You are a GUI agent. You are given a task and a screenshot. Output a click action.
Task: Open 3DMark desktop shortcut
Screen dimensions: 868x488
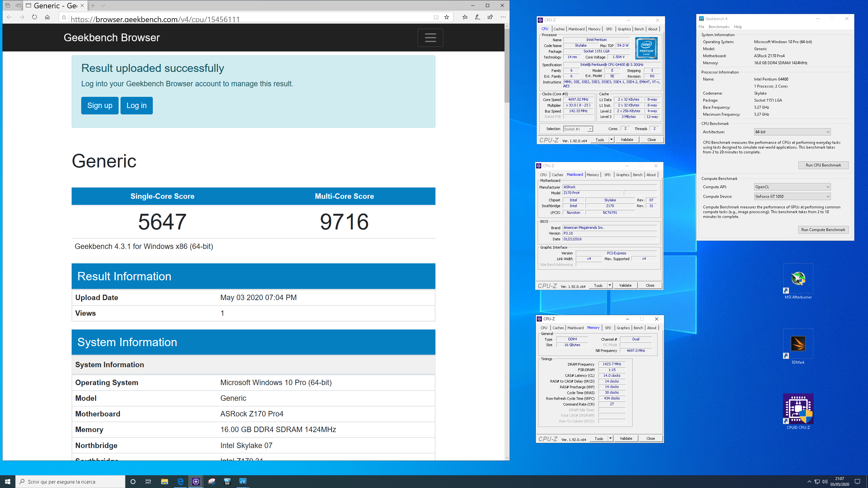(x=798, y=347)
